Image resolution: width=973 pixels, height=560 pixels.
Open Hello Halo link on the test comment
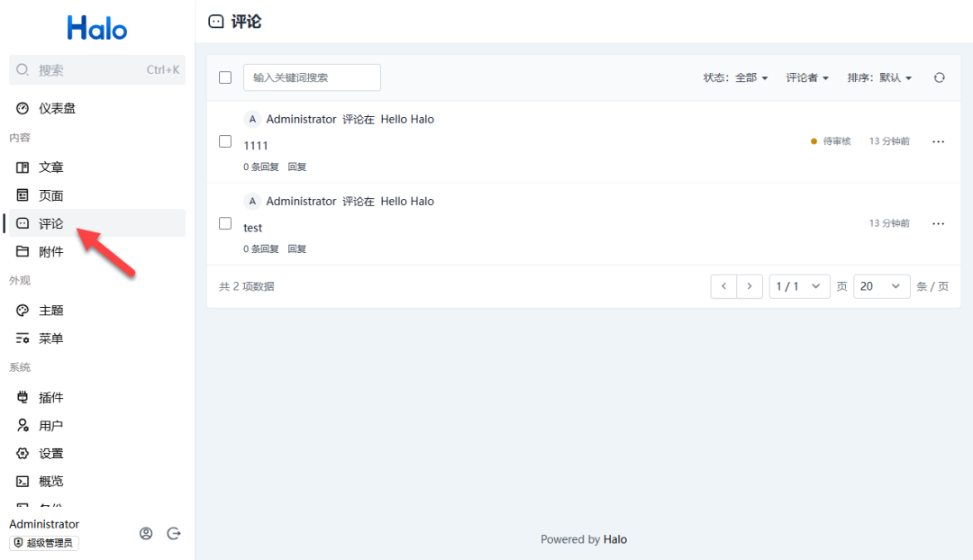[407, 201]
